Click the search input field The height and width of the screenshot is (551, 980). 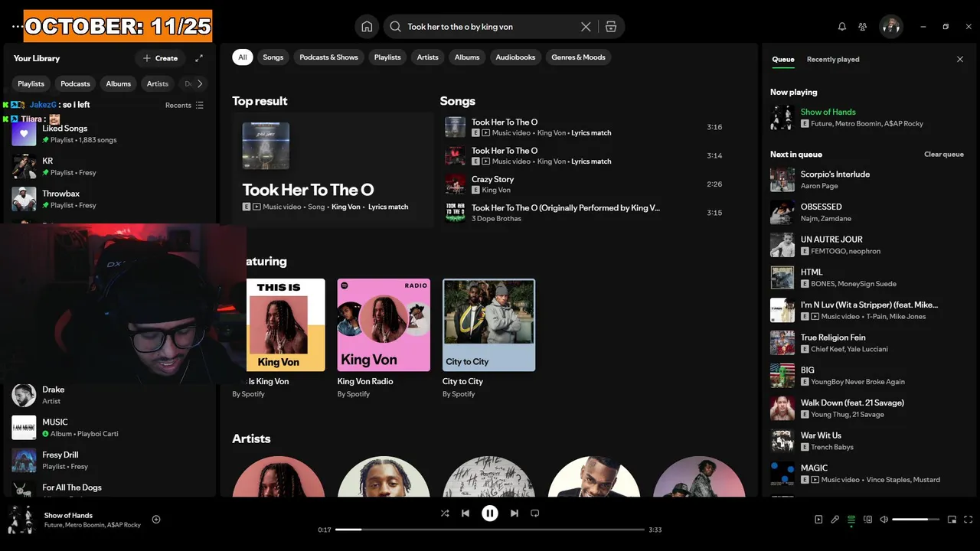490,27
